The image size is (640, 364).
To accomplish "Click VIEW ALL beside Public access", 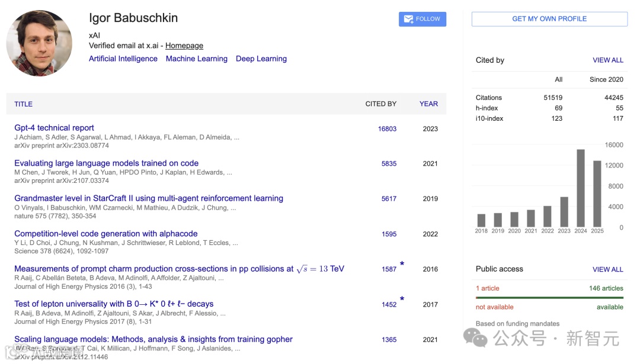I will tap(608, 269).
